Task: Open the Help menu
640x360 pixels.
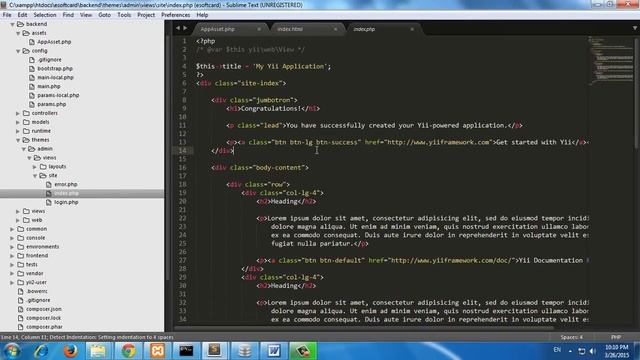Action: (202, 15)
